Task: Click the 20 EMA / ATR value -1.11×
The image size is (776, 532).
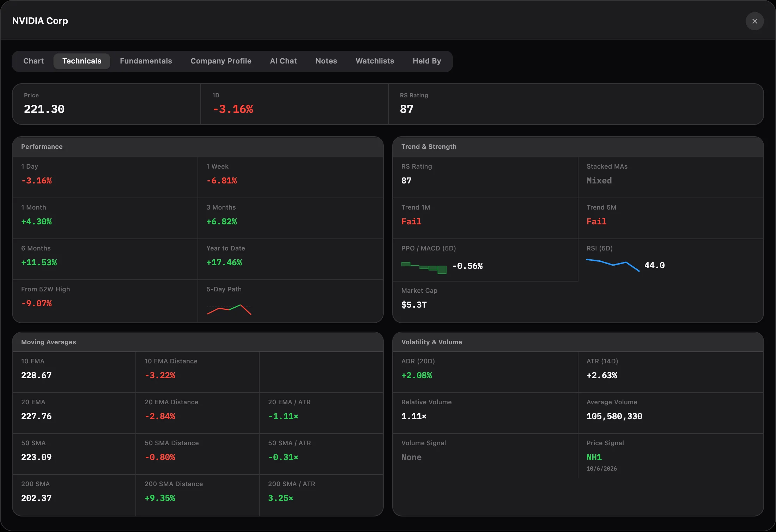Action: [283, 416]
